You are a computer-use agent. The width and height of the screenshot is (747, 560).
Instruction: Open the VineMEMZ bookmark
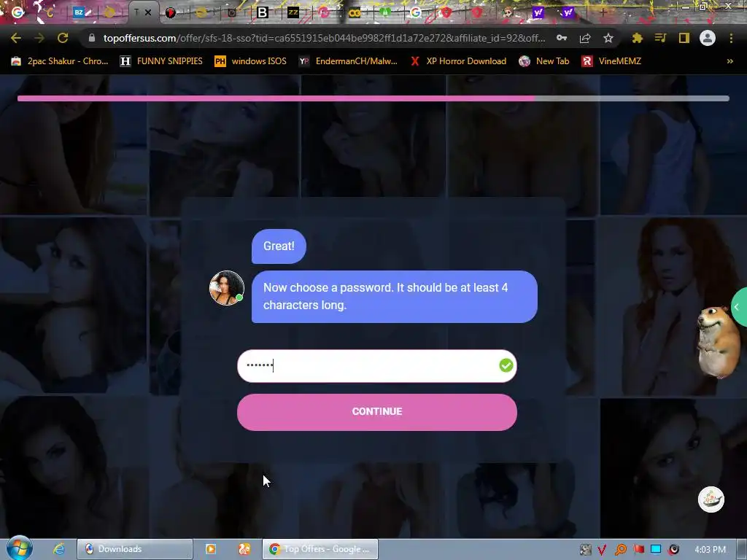(x=611, y=61)
